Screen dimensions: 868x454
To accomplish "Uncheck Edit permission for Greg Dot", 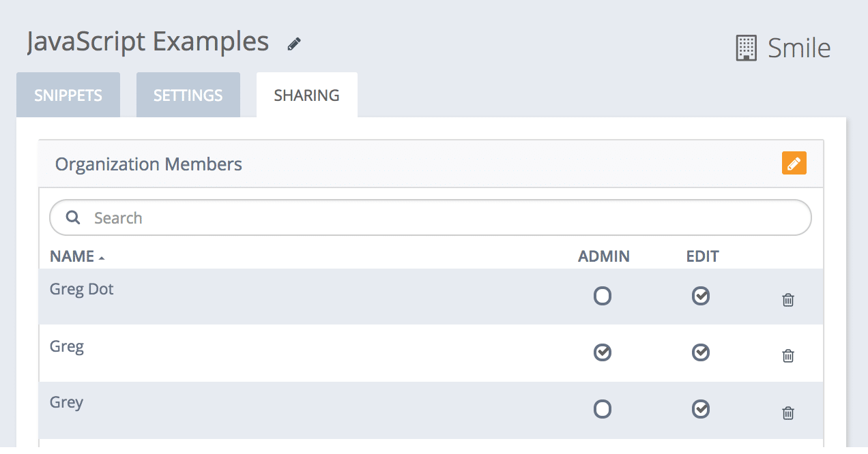I will point(701,296).
